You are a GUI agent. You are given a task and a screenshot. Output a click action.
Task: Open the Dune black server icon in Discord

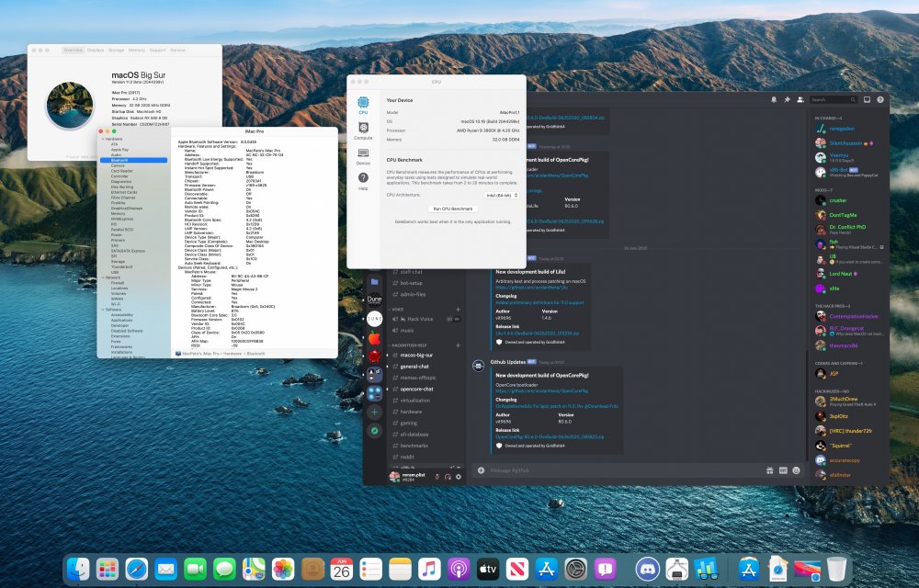coord(375,300)
